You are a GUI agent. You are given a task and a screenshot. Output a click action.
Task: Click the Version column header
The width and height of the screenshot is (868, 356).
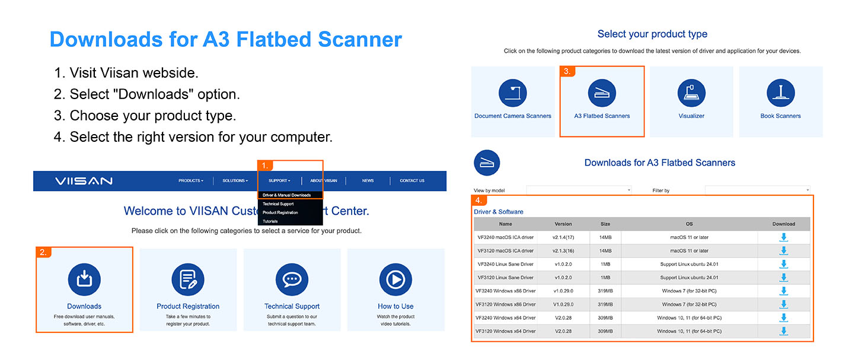(563, 224)
